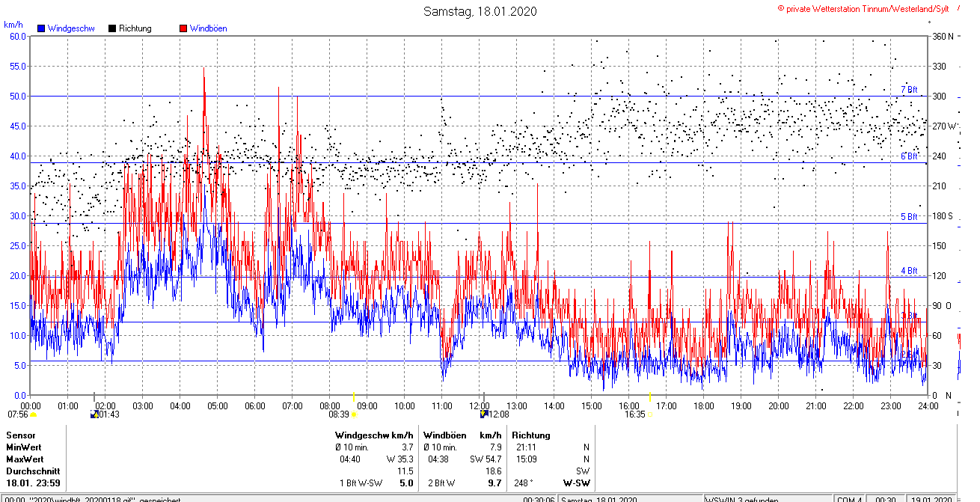Click the average gust value 18.6
Screen dimensions: 980x502
tap(493, 471)
